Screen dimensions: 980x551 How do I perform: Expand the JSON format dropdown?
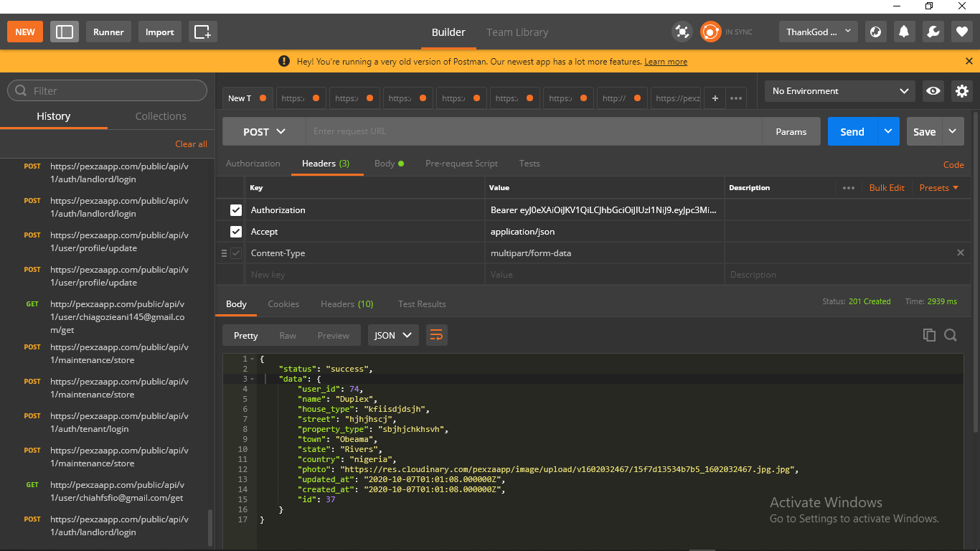point(392,335)
